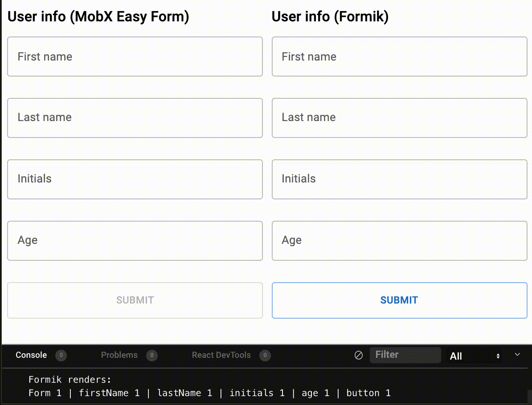Switch to the Console tab
The height and width of the screenshot is (405, 532).
(31, 355)
